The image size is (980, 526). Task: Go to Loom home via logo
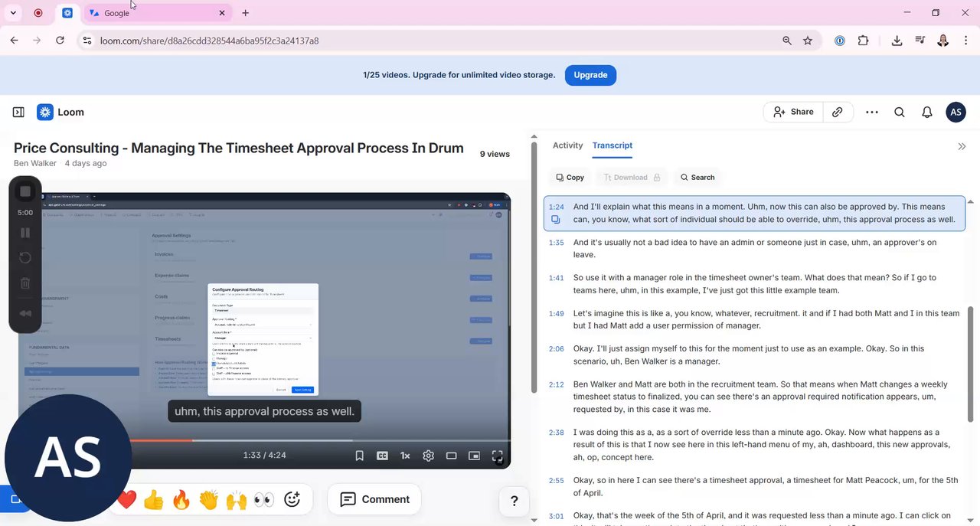pos(60,112)
